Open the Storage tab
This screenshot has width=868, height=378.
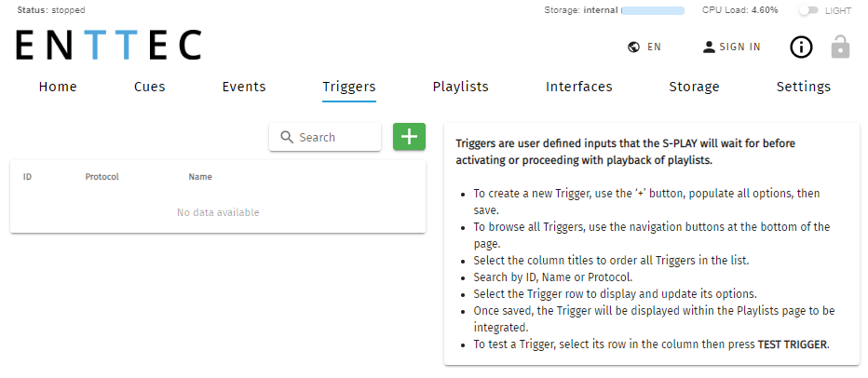(x=694, y=87)
